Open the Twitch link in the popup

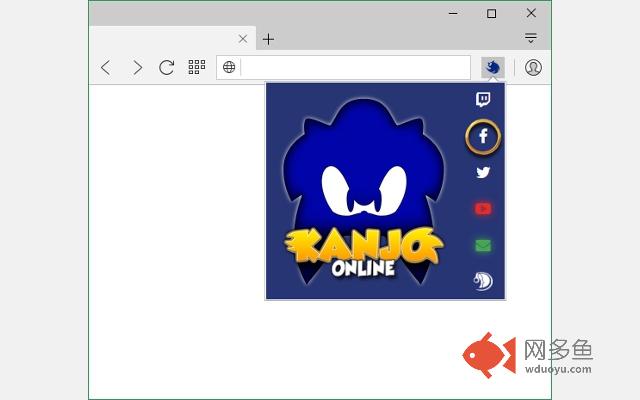tap(483, 99)
